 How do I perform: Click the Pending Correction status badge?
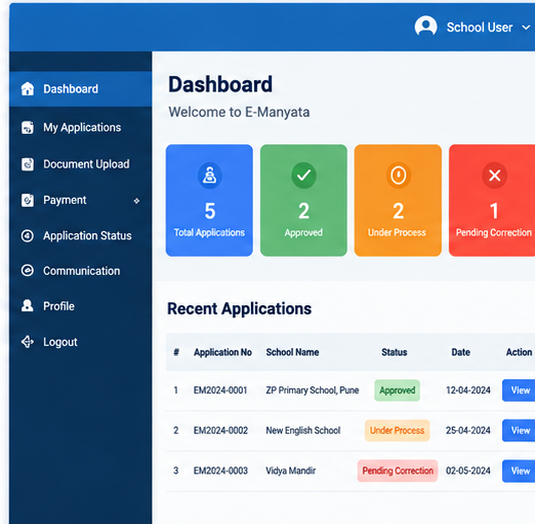(x=397, y=471)
